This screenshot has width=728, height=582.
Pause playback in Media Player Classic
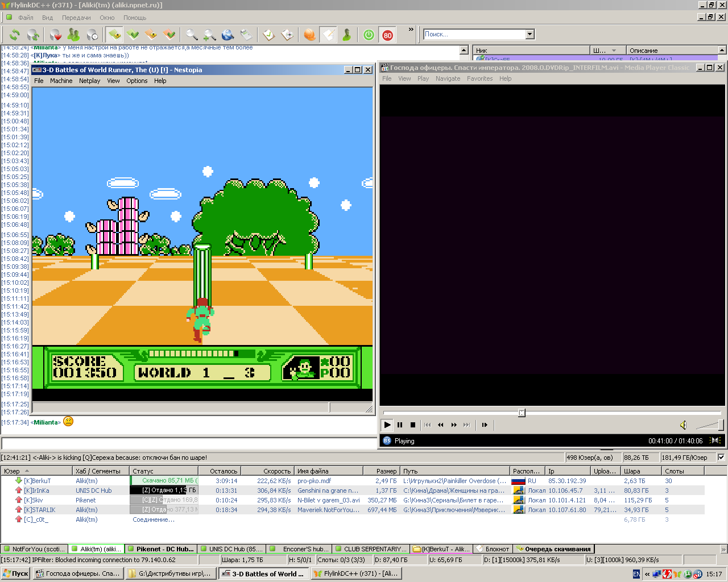coord(400,425)
